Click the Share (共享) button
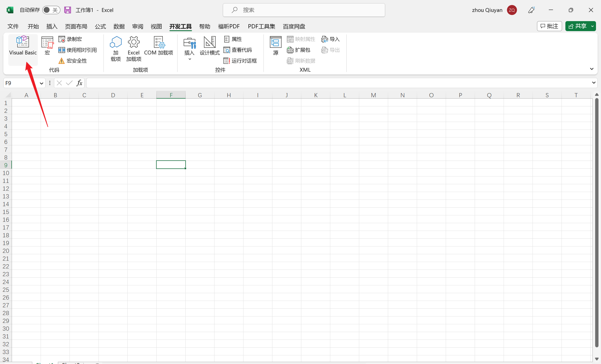Viewport: 601px width, 364px height. [x=578, y=26]
